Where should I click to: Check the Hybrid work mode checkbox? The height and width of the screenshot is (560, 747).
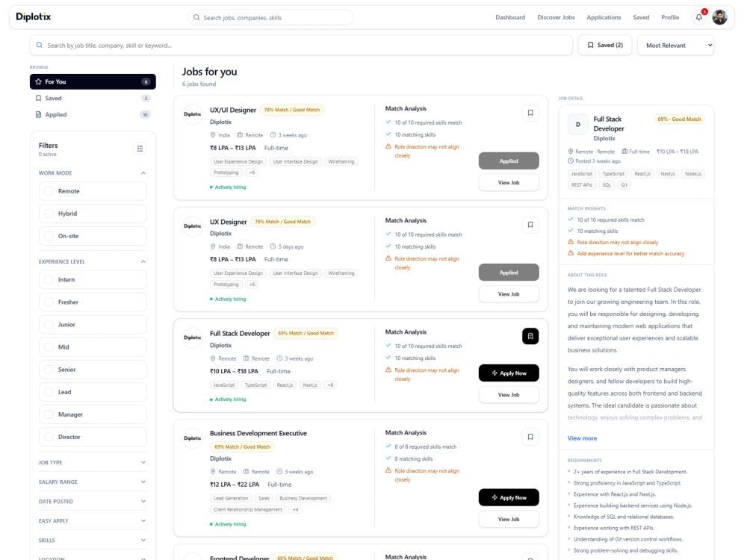pos(49,214)
